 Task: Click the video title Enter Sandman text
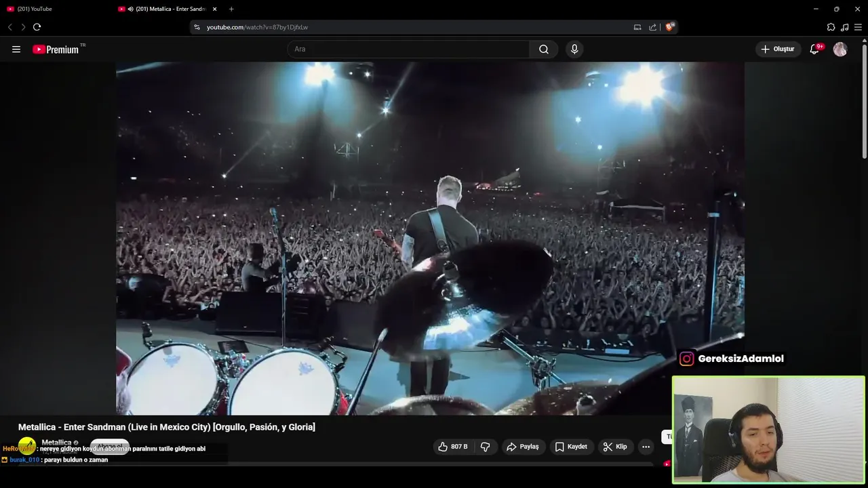click(x=167, y=427)
